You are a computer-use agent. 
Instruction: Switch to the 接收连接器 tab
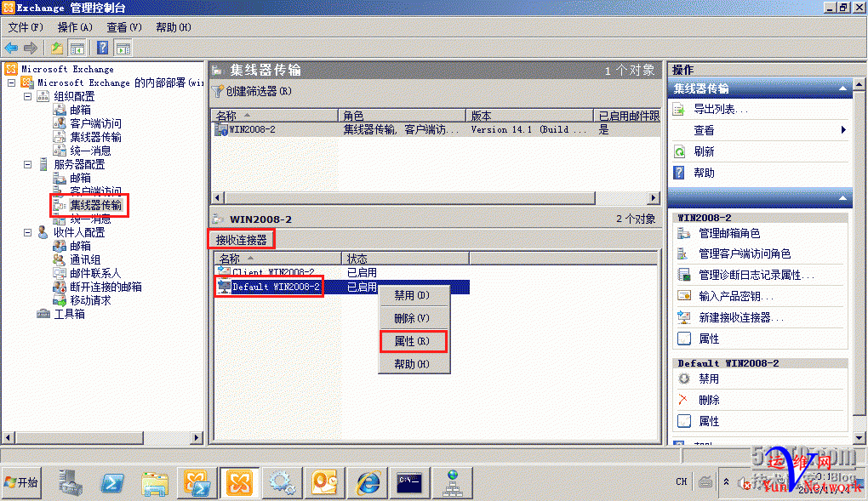pyautogui.click(x=242, y=240)
